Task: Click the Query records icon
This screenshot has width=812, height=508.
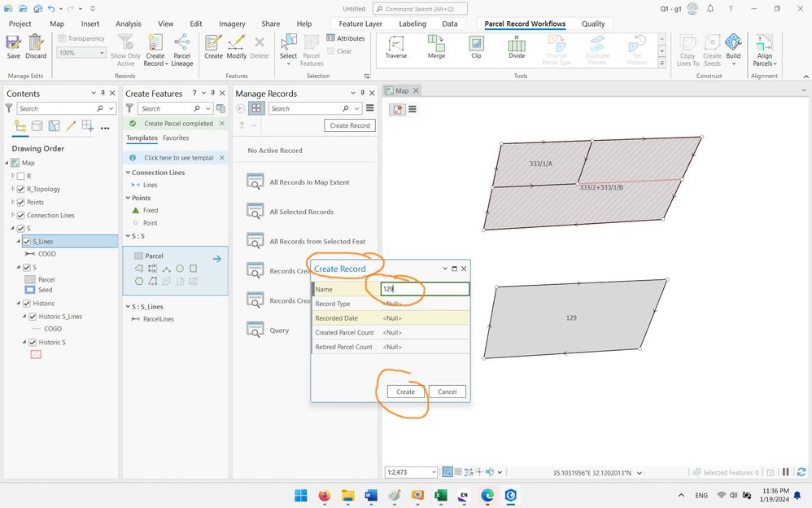Action: [x=255, y=330]
